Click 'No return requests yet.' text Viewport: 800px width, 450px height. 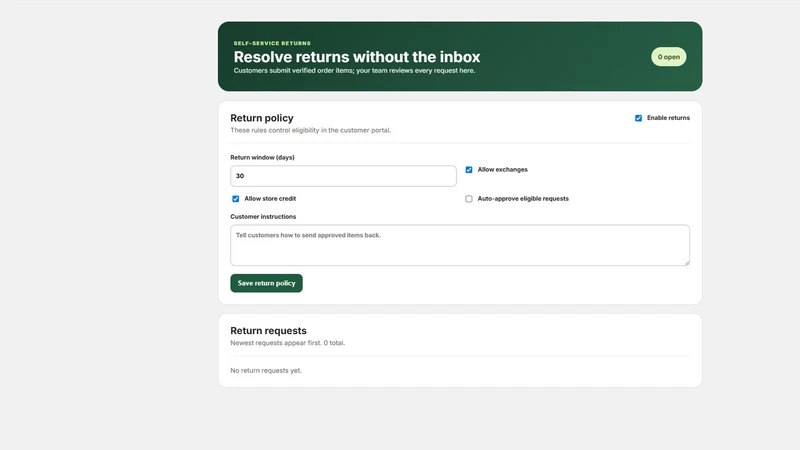266,370
